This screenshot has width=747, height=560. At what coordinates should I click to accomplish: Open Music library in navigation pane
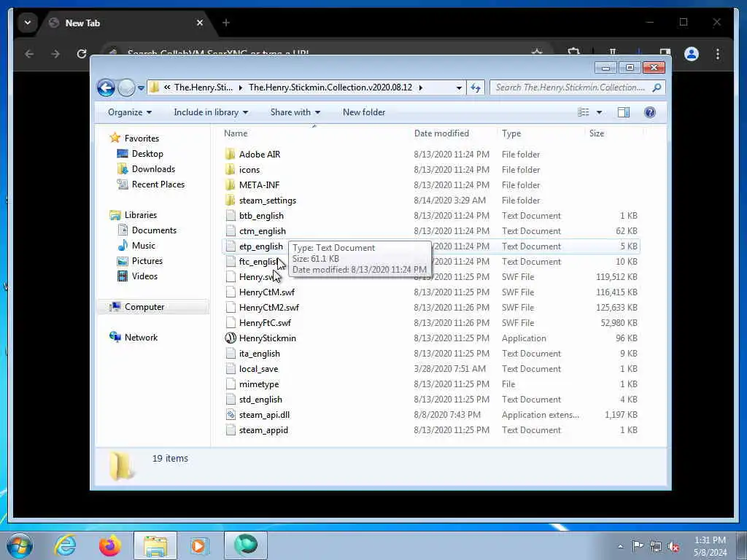pyautogui.click(x=144, y=246)
